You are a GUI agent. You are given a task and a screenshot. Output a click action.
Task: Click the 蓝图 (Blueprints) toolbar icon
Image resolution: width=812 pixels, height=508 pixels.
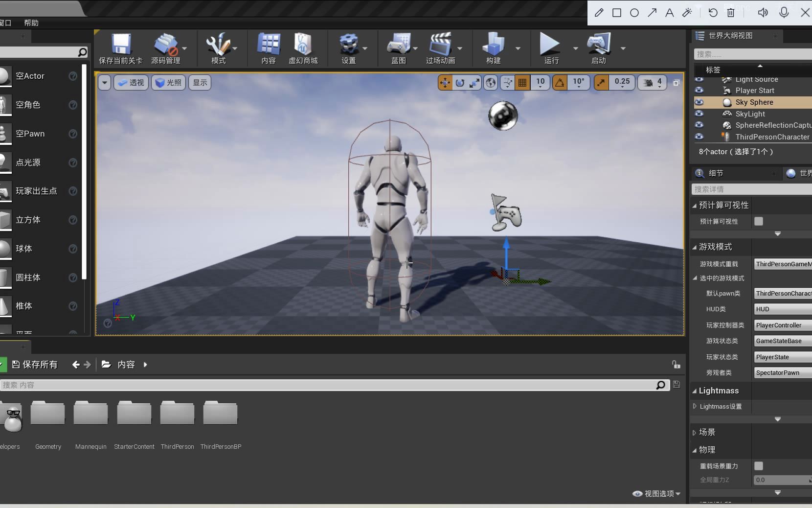click(x=400, y=46)
